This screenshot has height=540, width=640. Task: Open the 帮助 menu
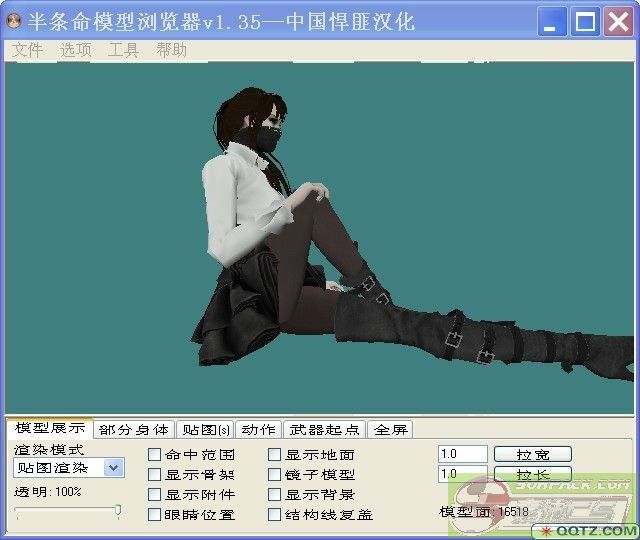pyautogui.click(x=171, y=50)
